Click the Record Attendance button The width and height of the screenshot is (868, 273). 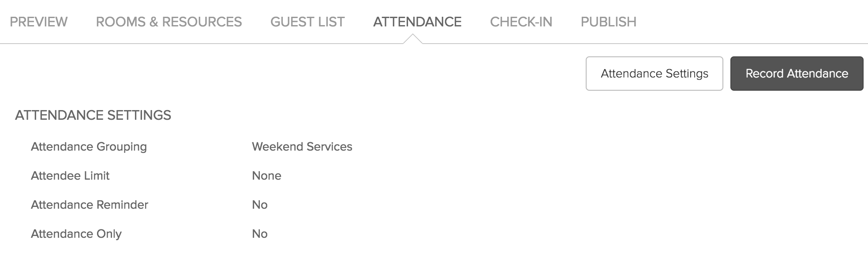click(796, 74)
